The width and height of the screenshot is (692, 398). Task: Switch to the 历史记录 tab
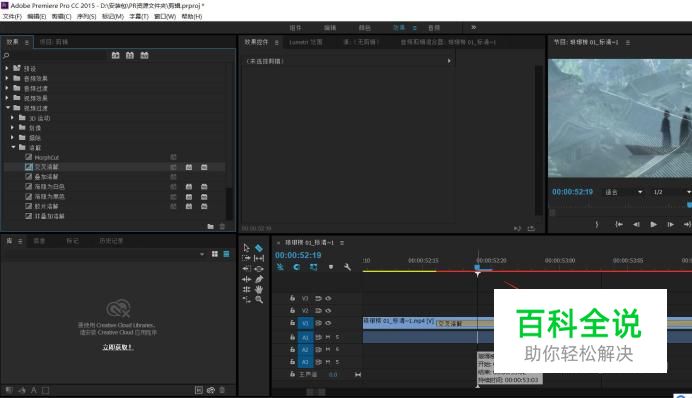(x=111, y=241)
